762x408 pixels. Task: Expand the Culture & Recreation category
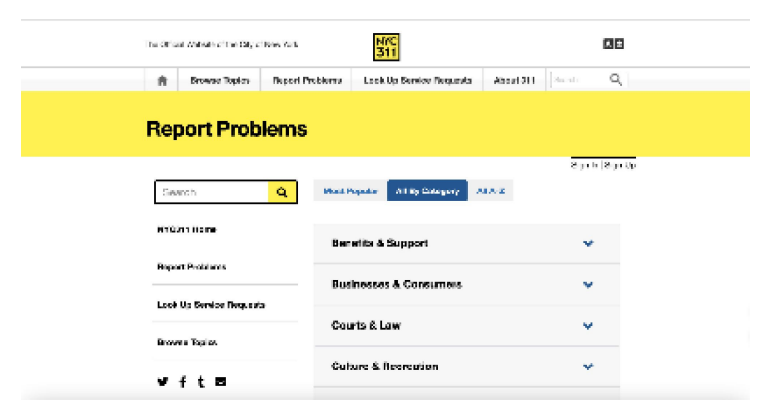click(x=588, y=367)
